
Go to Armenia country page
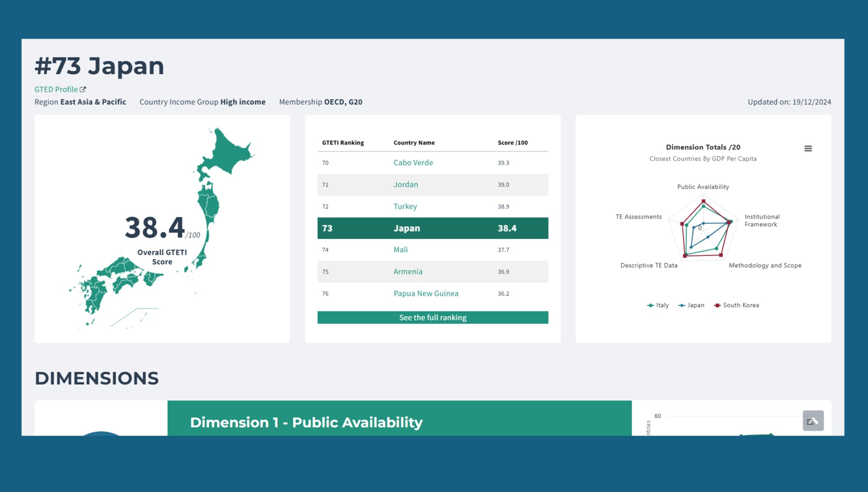408,271
